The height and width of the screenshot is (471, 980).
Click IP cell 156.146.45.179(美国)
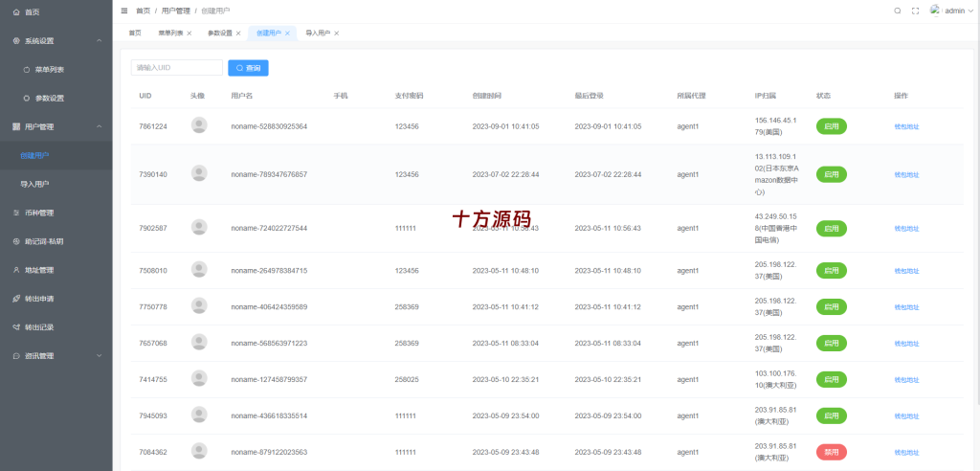pos(775,126)
